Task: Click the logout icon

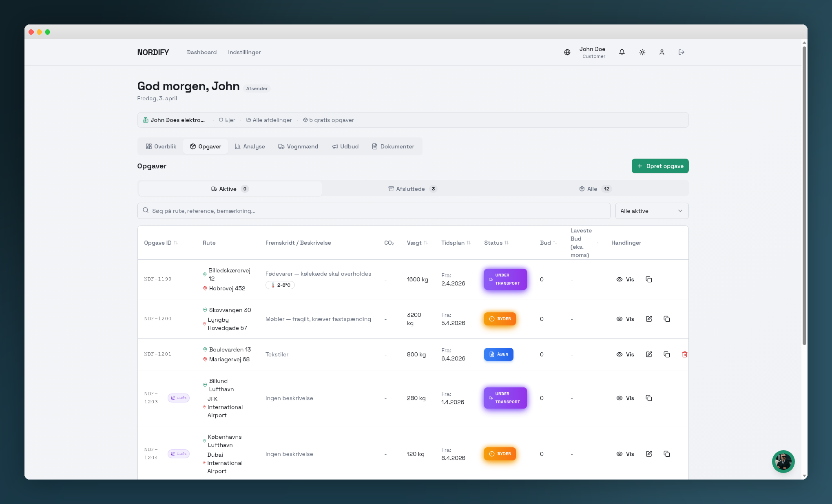Action: click(x=682, y=52)
